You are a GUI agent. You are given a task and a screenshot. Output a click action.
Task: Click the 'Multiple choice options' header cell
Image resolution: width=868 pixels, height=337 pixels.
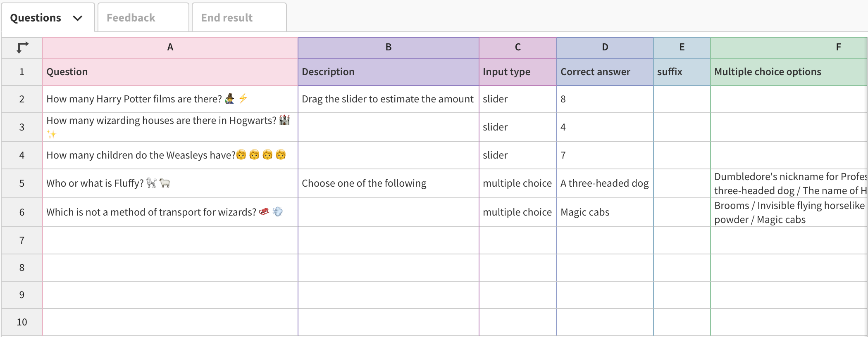[789, 72]
